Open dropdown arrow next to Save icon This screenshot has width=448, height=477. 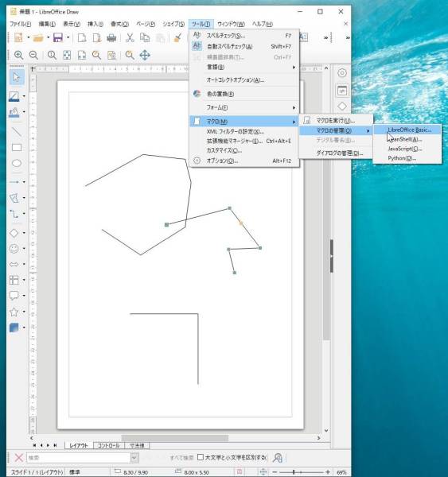[x=68, y=37]
